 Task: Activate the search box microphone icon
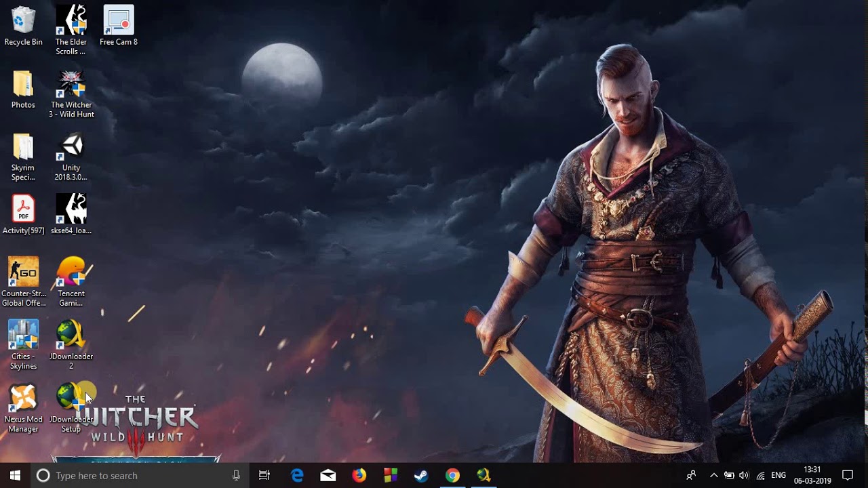[236, 475]
